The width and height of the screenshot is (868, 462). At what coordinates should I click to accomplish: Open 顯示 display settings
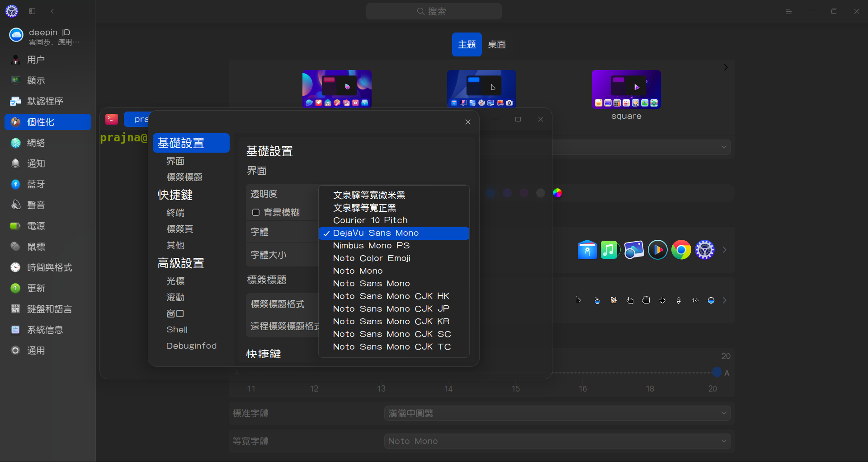click(48, 80)
